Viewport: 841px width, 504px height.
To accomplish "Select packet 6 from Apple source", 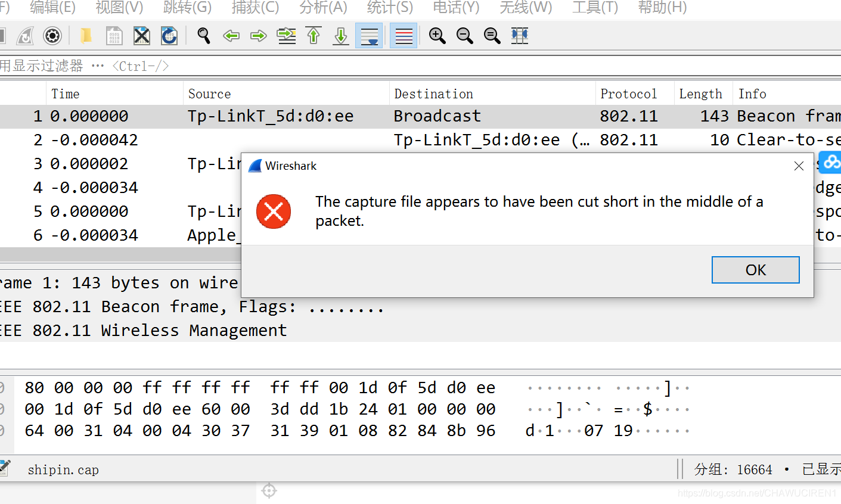I will click(120, 235).
